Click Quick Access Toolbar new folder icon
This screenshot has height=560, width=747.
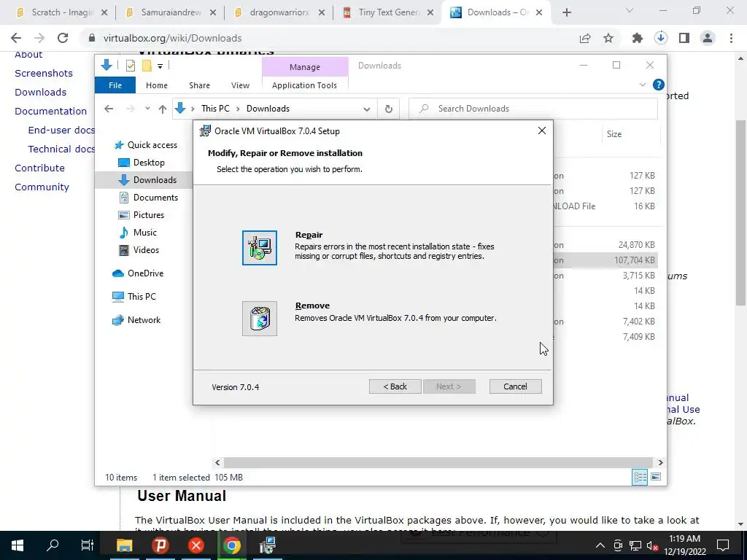[x=147, y=66]
